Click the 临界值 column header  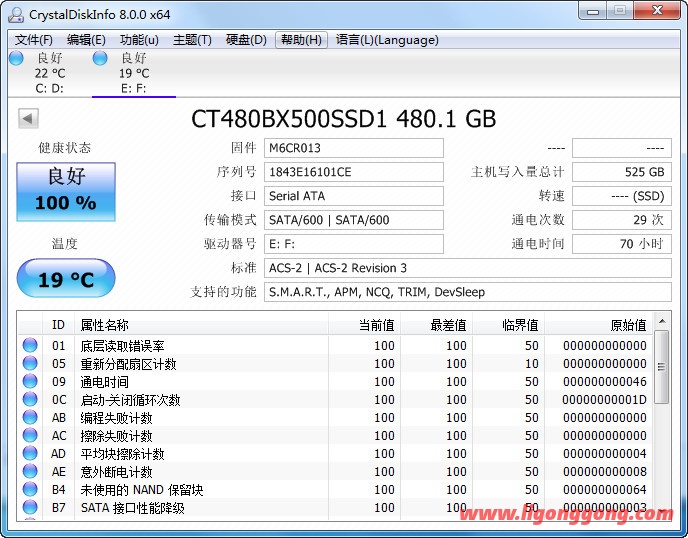click(x=509, y=325)
